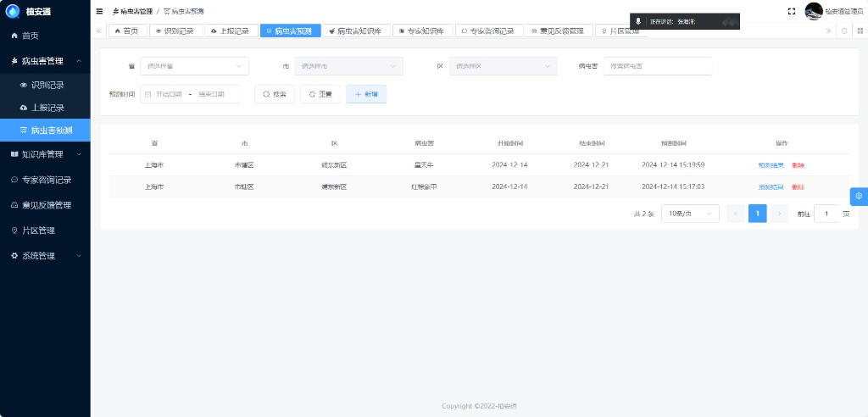The image size is (868, 417).
Task: Click the 前往 page number input
Action: (x=826, y=214)
